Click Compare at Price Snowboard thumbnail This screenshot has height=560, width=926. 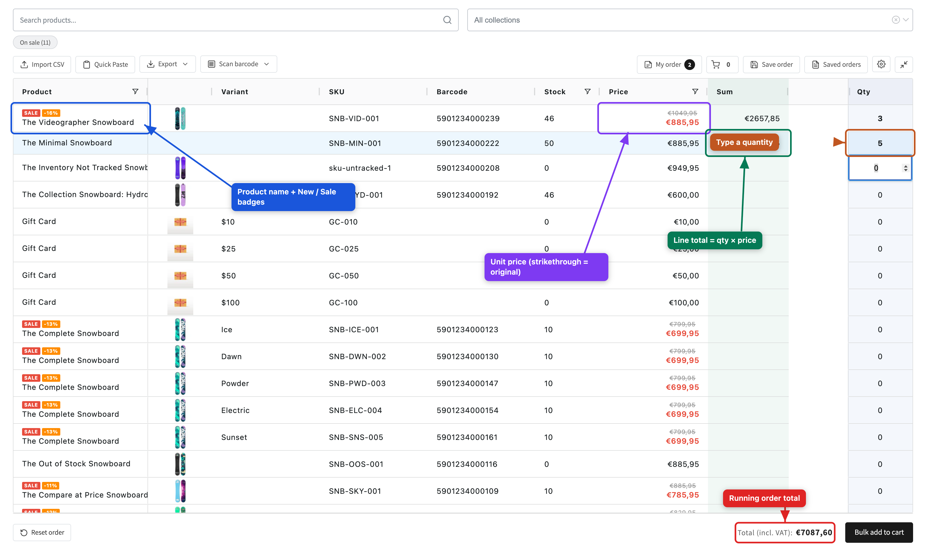point(180,491)
